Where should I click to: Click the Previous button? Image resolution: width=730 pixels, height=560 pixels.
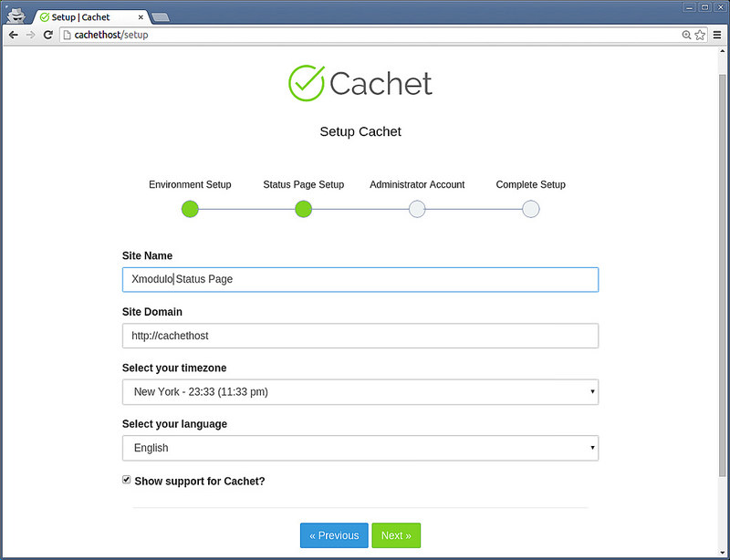pyautogui.click(x=334, y=535)
